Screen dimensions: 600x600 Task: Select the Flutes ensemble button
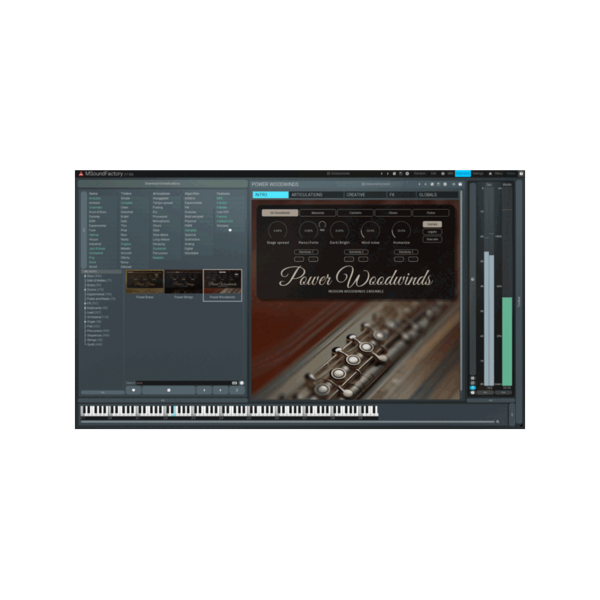click(x=431, y=213)
